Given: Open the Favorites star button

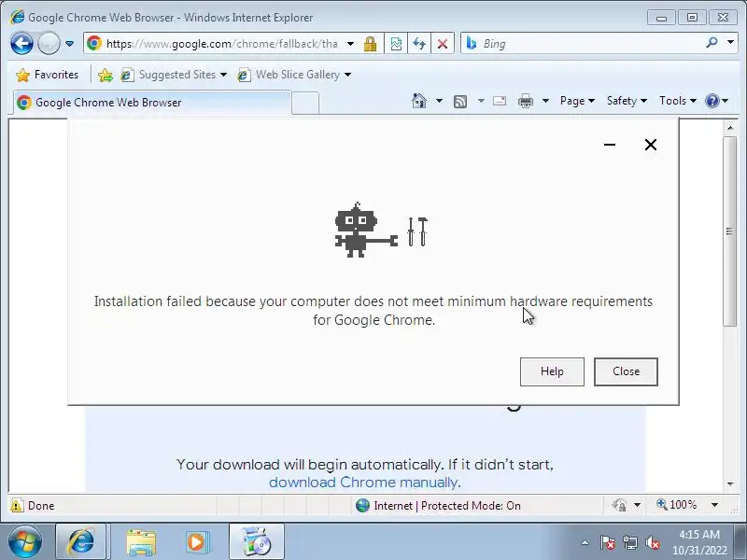Looking at the screenshot, I should 48,75.
